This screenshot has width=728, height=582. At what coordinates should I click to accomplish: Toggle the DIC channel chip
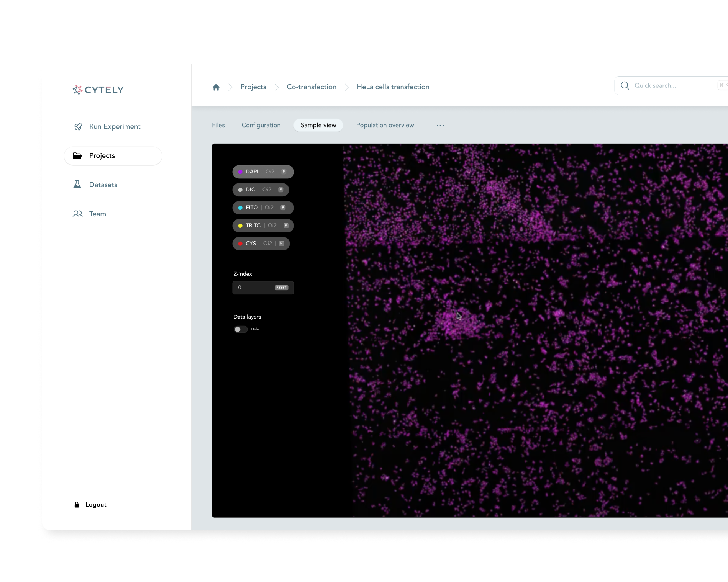[x=250, y=190]
